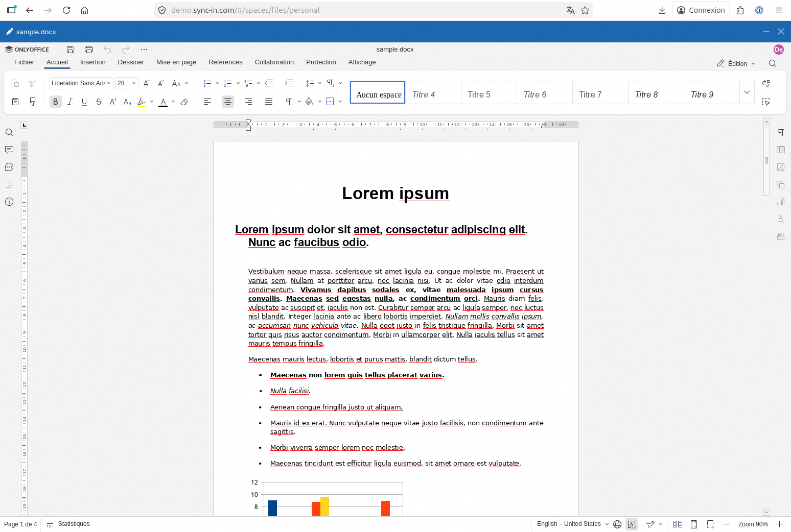Click select all icon in the ribbon
This screenshot has width=791, height=532.
tap(766, 102)
